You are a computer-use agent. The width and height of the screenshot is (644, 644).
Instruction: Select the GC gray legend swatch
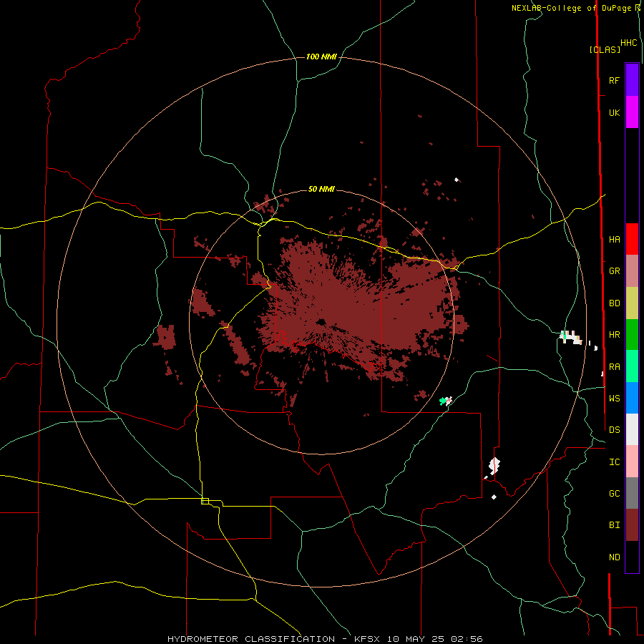coord(632,493)
